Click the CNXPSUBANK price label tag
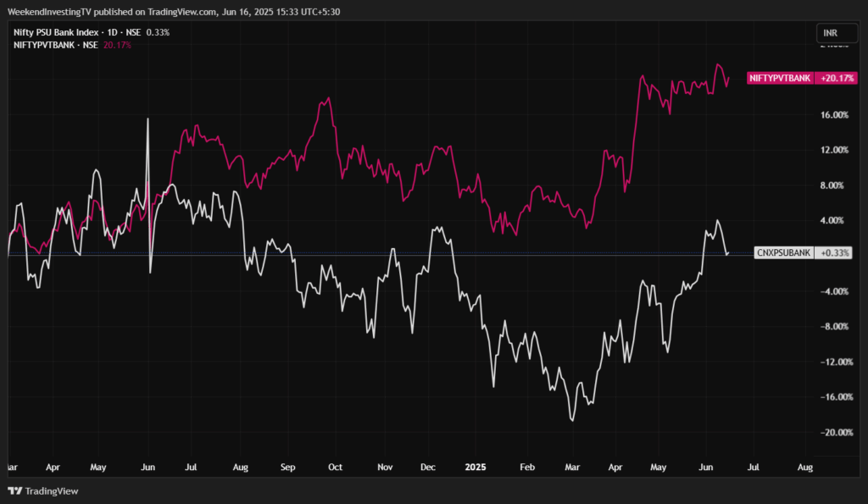The width and height of the screenshot is (868, 504). pos(783,252)
